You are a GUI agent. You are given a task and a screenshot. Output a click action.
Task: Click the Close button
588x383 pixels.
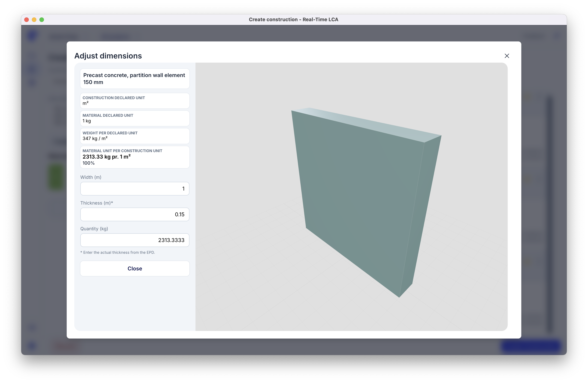point(135,269)
